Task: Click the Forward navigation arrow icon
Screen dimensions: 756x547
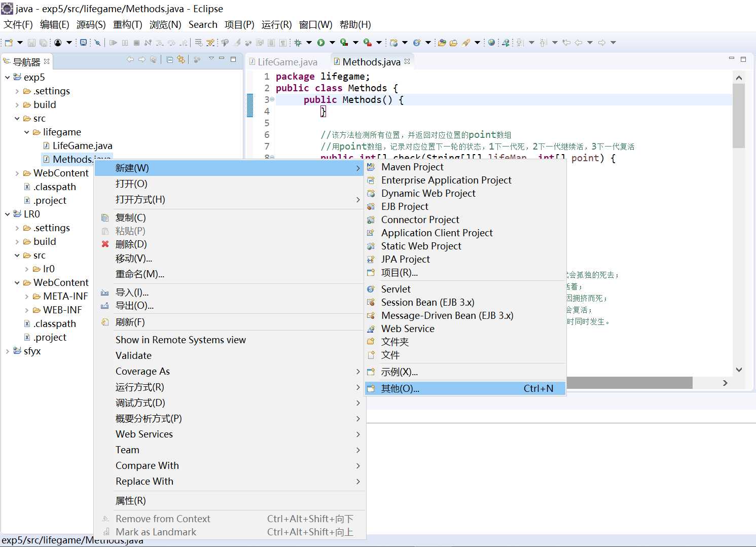Action: coord(602,43)
